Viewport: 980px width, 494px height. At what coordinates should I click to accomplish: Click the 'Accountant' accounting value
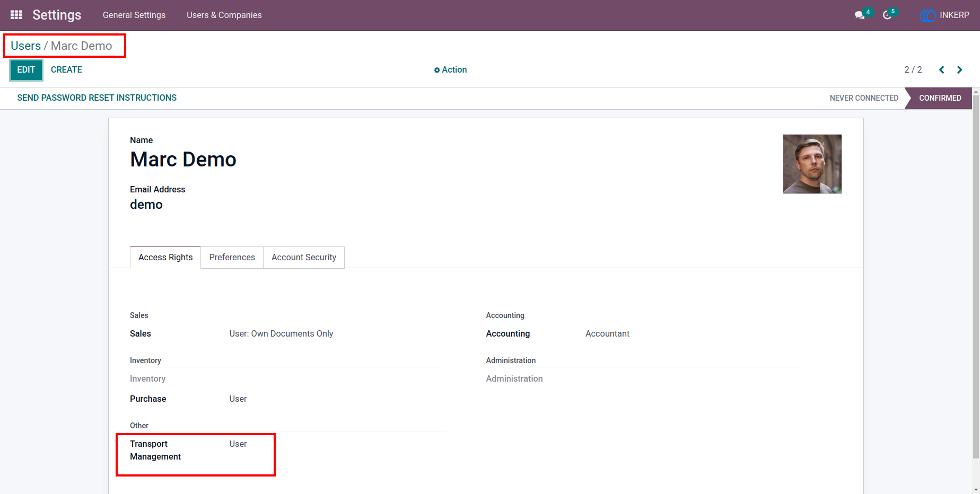pyautogui.click(x=607, y=334)
